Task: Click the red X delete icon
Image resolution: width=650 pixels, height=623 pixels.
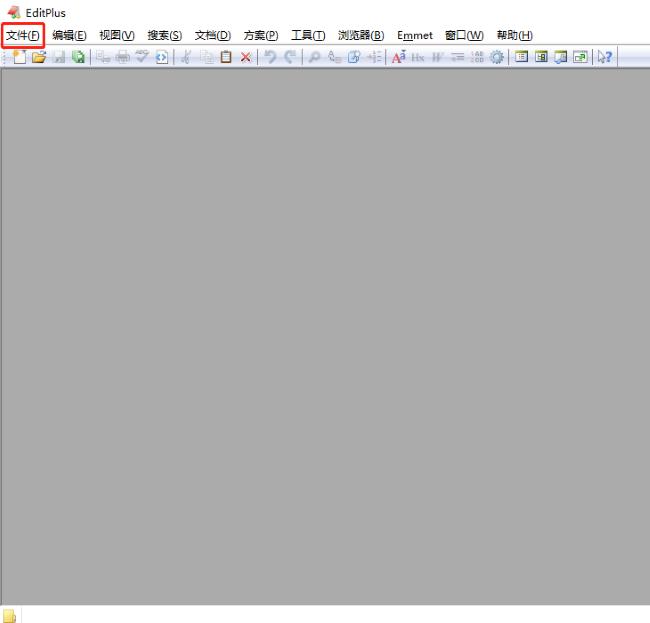Action: [245, 57]
